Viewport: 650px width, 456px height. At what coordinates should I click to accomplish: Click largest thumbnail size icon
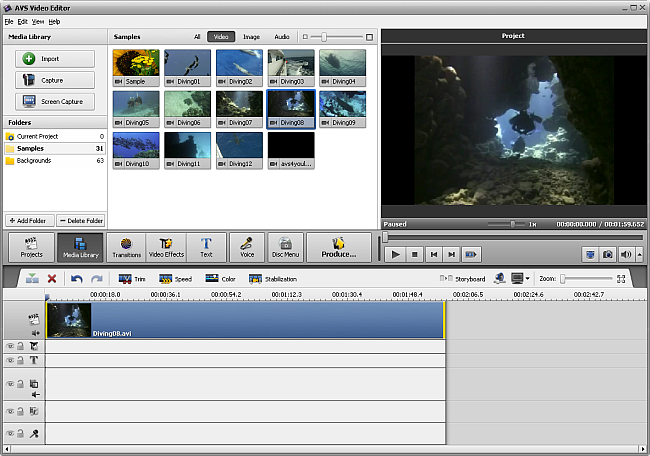(x=369, y=37)
